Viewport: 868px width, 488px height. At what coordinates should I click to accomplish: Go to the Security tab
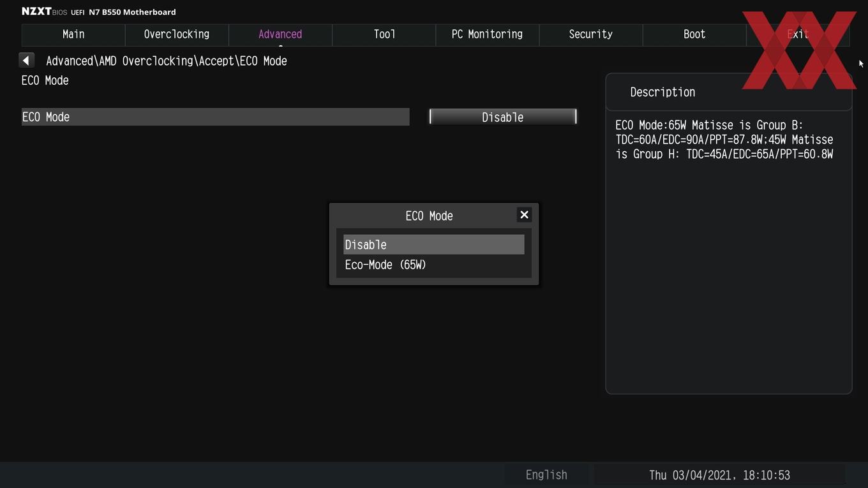coord(591,34)
